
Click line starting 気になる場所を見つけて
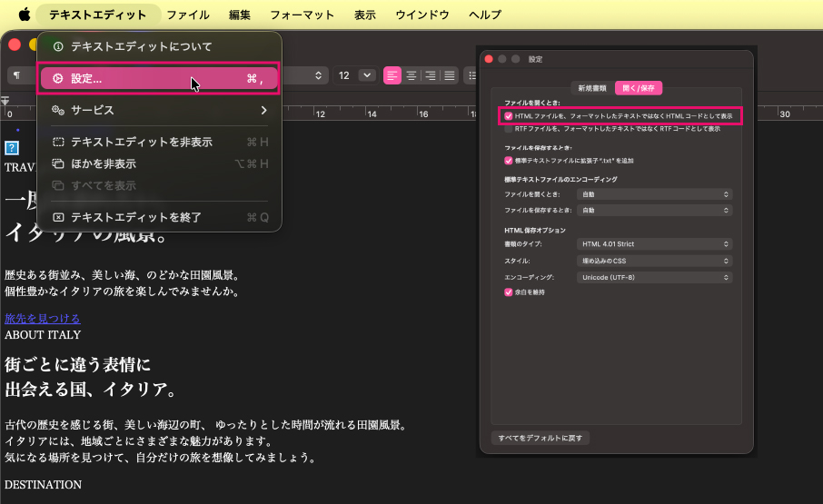[163, 458]
